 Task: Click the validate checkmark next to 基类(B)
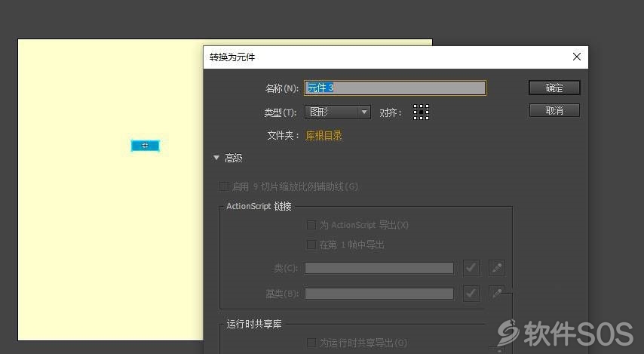(x=471, y=294)
